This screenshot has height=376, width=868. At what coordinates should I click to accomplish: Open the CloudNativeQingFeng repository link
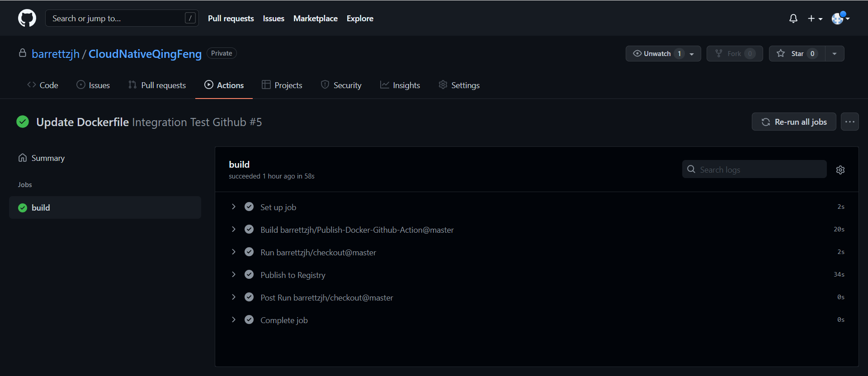(x=145, y=54)
